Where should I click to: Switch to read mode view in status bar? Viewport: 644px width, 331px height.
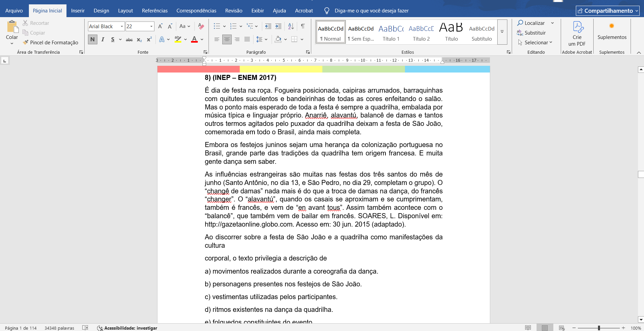pyautogui.click(x=528, y=328)
